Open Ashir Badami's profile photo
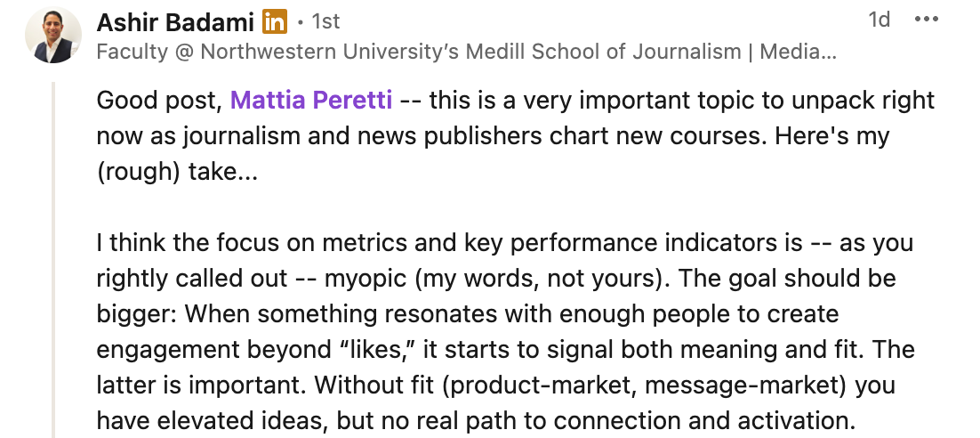The width and height of the screenshot is (980, 438). (48, 36)
